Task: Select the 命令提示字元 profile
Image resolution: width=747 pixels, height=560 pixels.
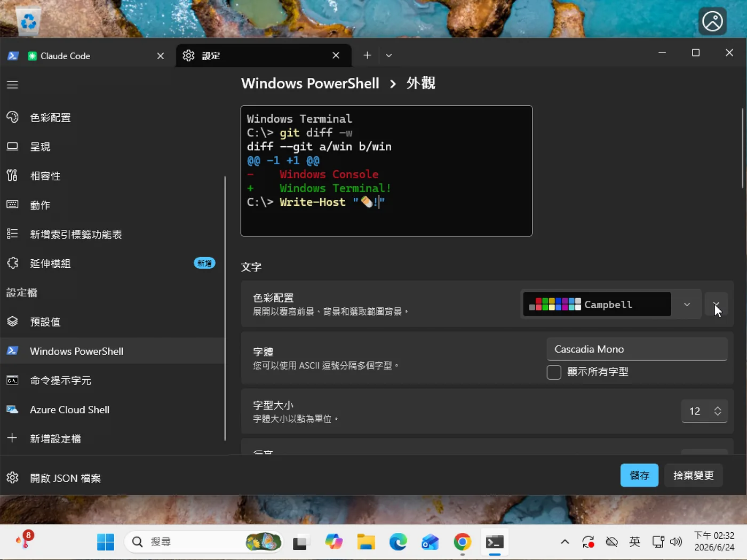Action: pyautogui.click(x=112, y=380)
